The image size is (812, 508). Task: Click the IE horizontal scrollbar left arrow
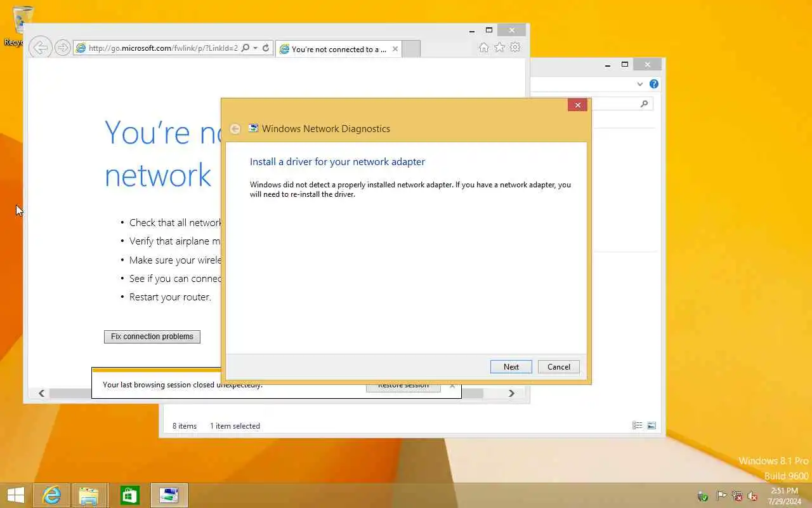coord(41,393)
